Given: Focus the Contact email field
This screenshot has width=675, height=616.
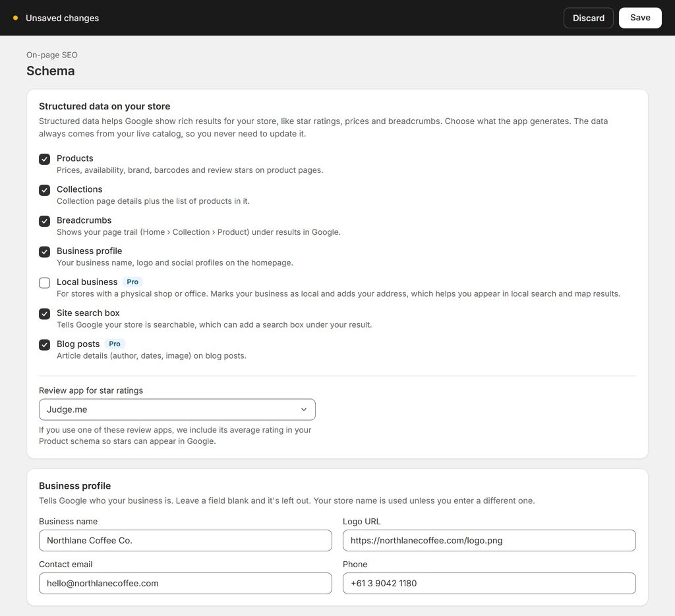Looking at the screenshot, I should 185,583.
